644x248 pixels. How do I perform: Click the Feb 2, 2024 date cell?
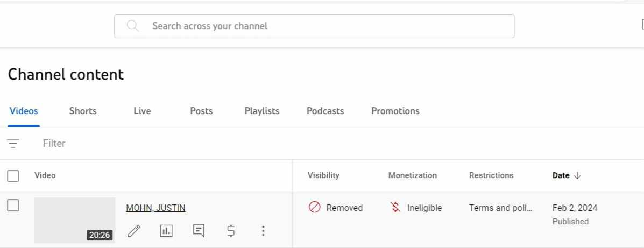pos(575,208)
